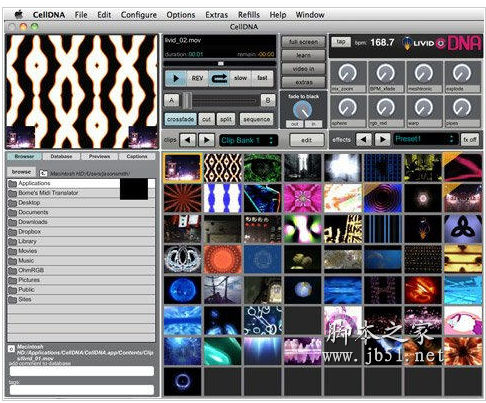Click the full screen button
Viewport: 486px width, 403px height.
click(x=303, y=42)
